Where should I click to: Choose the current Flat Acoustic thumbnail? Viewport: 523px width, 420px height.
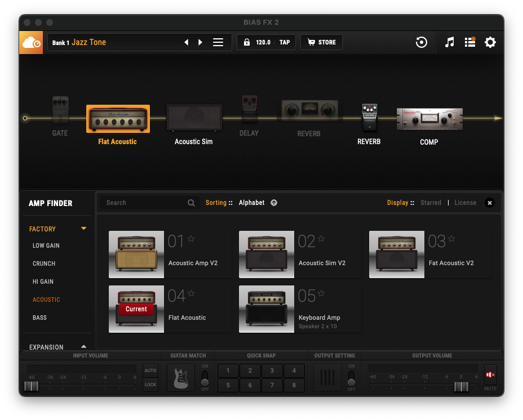pos(136,309)
